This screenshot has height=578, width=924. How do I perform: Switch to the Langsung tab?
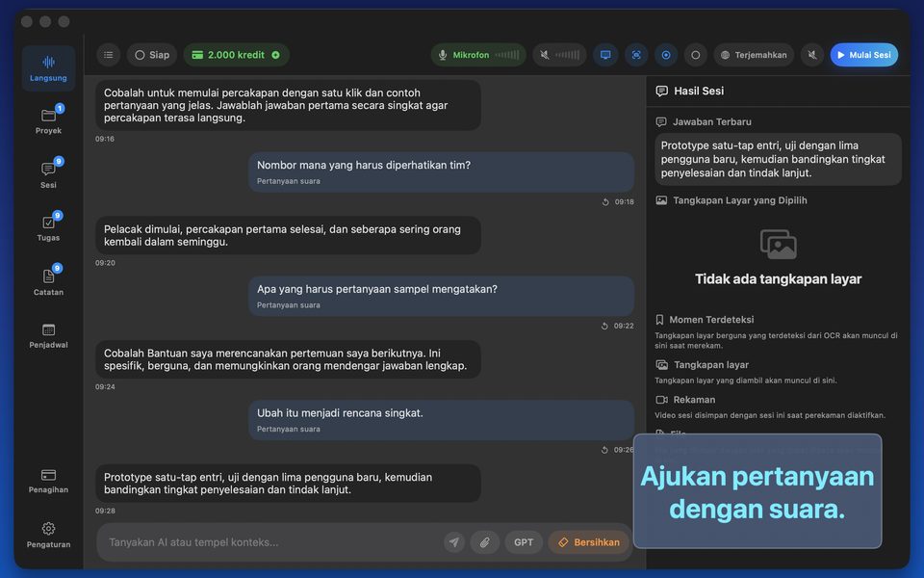pos(48,67)
